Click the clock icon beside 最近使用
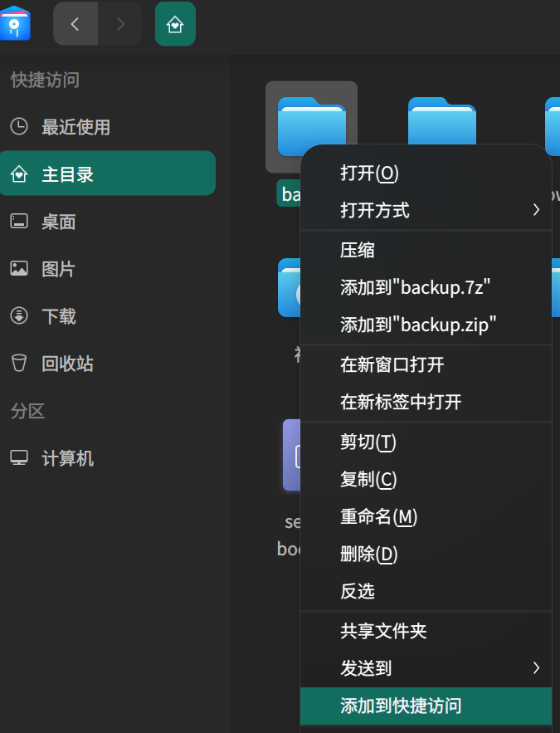Image resolution: width=560 pixels, height=733 pixels. point(19,127)
